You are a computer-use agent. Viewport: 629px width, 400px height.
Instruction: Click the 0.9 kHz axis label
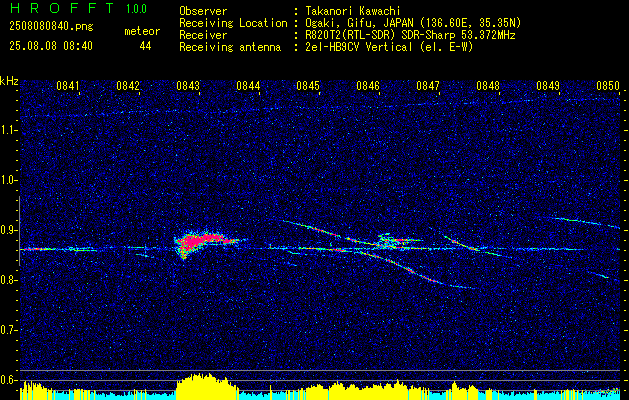(x=9, y=230)
